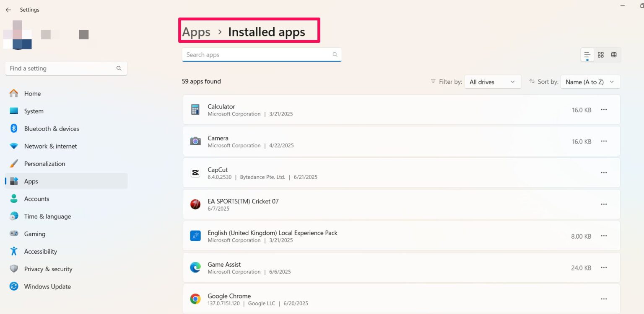The width and height of the screenshot is (644, 314).
Task: Open the Calculator app entry icon
Action: 195,109
